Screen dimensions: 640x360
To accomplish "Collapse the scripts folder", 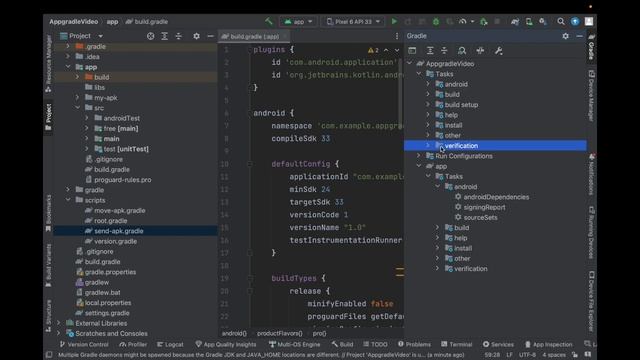I will click(x=68, y=200).
